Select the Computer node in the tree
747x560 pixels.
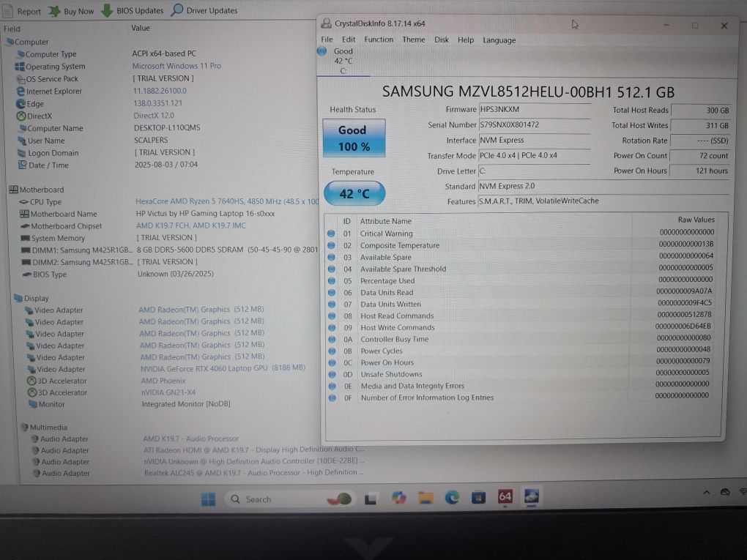point(27,42)
